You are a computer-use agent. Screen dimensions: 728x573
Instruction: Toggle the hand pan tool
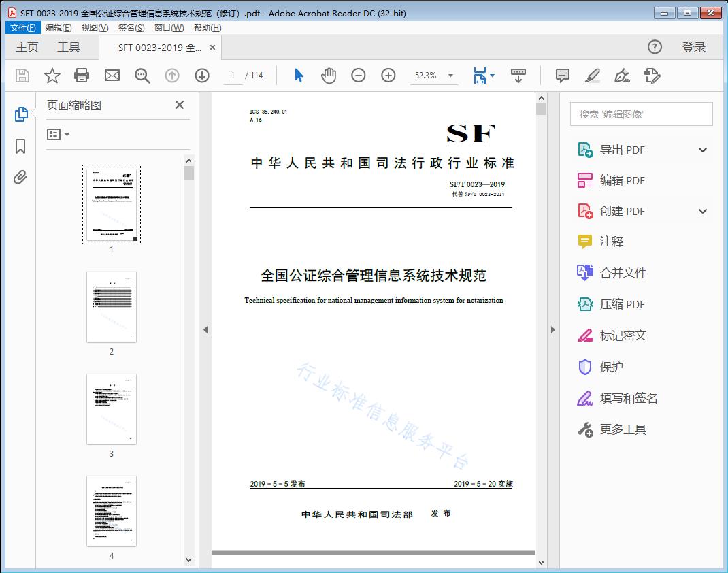pyautogui.click(x=329, y=76)
